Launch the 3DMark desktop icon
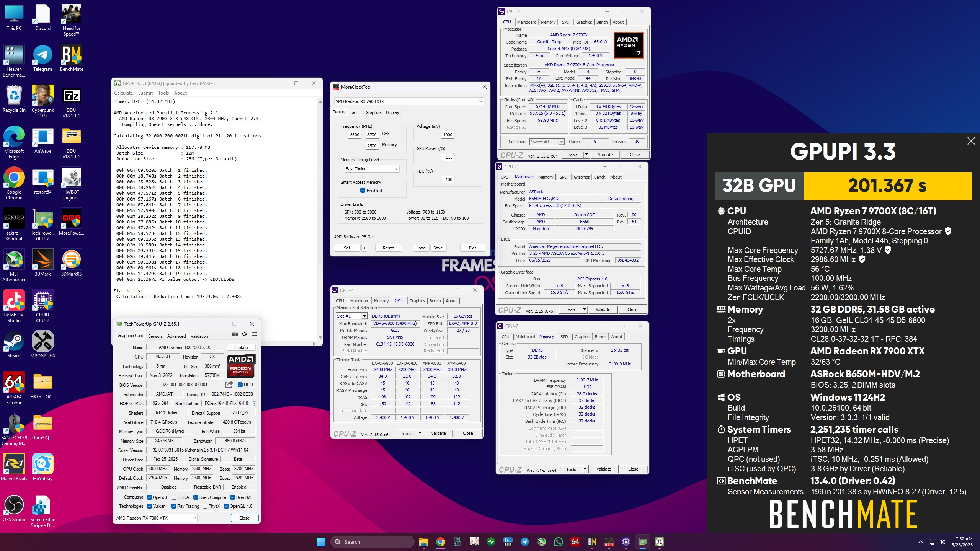The height and width of the screenshot is (551, 980). (x=42, y=263)
